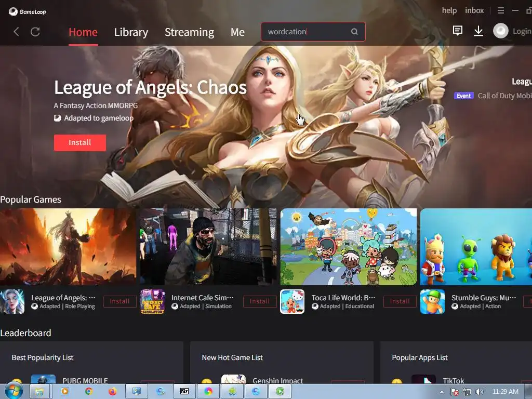Click the taskbar clock showing 11:29 AM
Image resolution: width=532 pixels, height=399 pixels.
(x=505, y=392)
